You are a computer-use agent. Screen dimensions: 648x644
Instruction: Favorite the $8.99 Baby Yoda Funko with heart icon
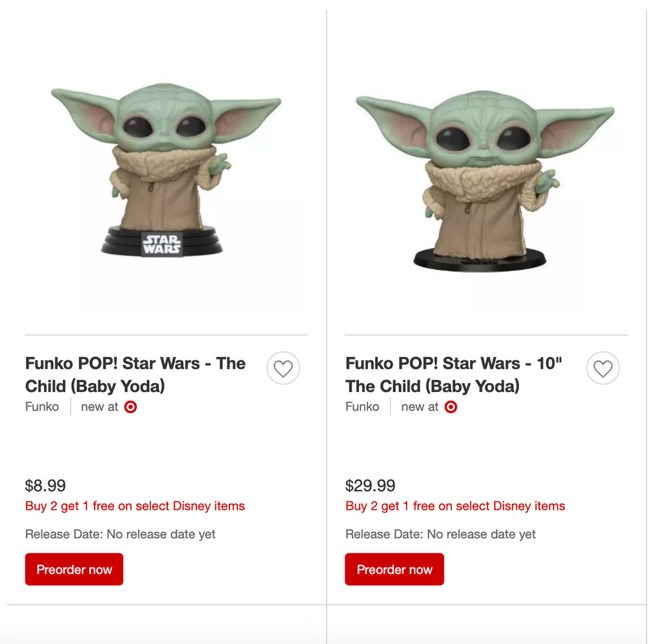[283, 369]
